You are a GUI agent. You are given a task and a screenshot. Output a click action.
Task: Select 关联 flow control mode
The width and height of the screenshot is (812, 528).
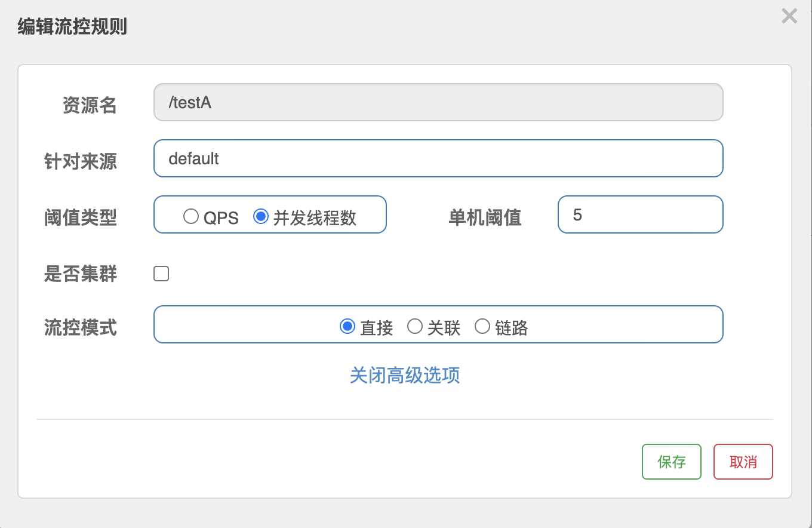click(x=415, y=326)
